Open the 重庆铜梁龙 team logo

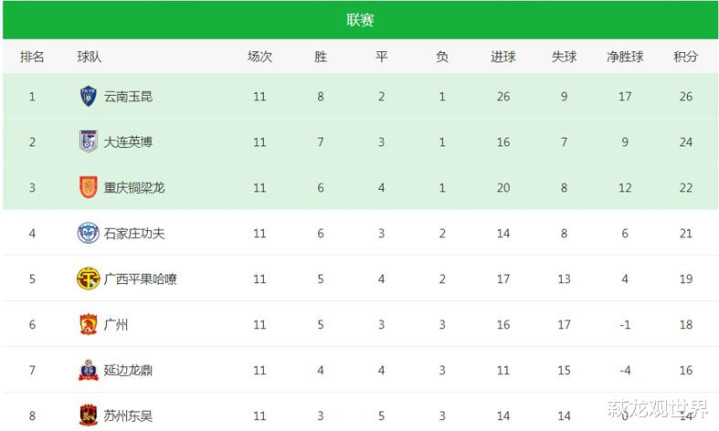[88, 188]
